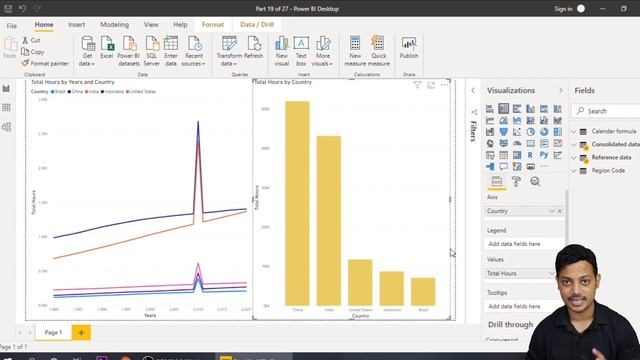Image resolution: width=640 pixels, height=360 pixels.
Task: Click Refresh button in ribbon
Action: pos(253,48)
